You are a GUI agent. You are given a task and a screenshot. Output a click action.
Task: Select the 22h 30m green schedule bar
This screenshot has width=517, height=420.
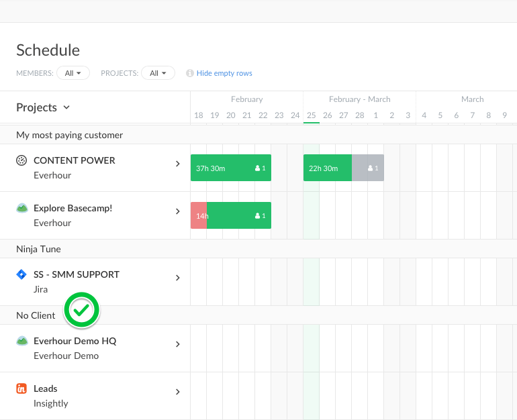pos(327,168)
